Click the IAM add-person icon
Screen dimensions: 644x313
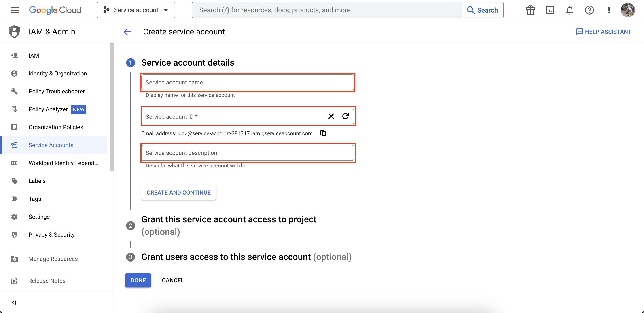click(x=14, y=55)
